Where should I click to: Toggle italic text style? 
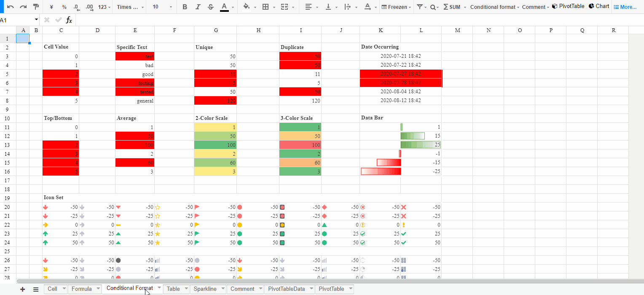pos(198,7)
